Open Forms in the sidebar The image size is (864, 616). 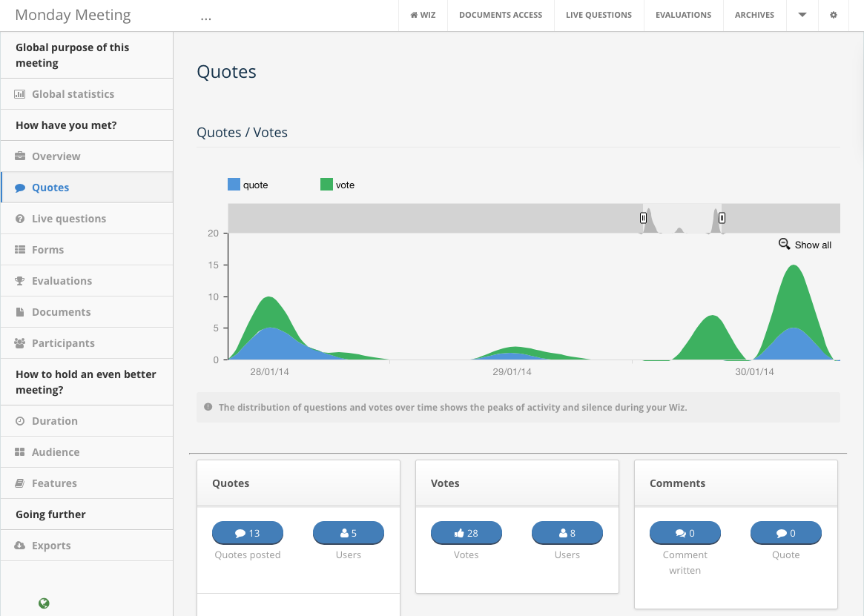47,250
